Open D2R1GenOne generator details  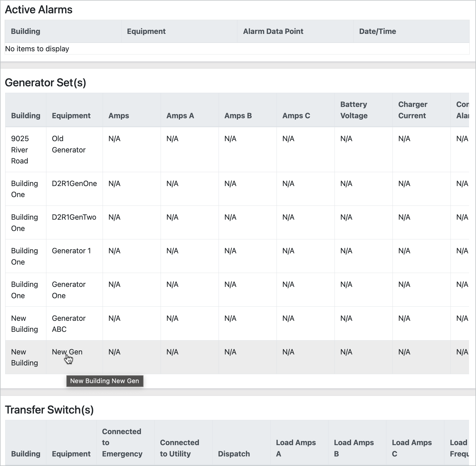pyautogui.click(x=74, y=183)
